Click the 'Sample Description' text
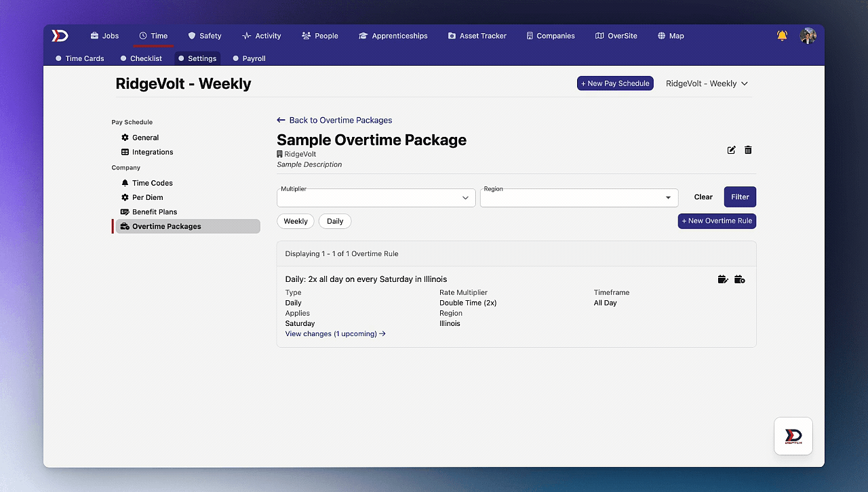The width and height of the screenshot is (868, 492). point(309,164)
